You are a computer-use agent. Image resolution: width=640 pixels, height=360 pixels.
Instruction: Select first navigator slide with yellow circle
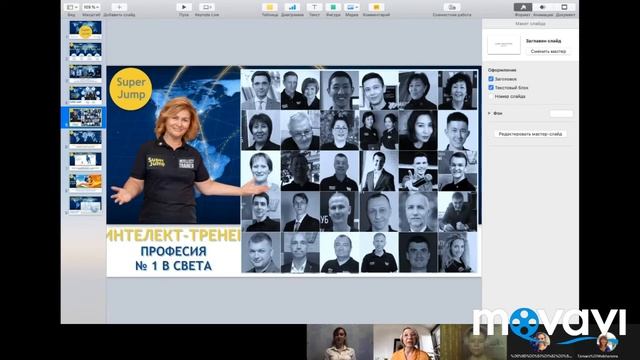click(85, 30)
